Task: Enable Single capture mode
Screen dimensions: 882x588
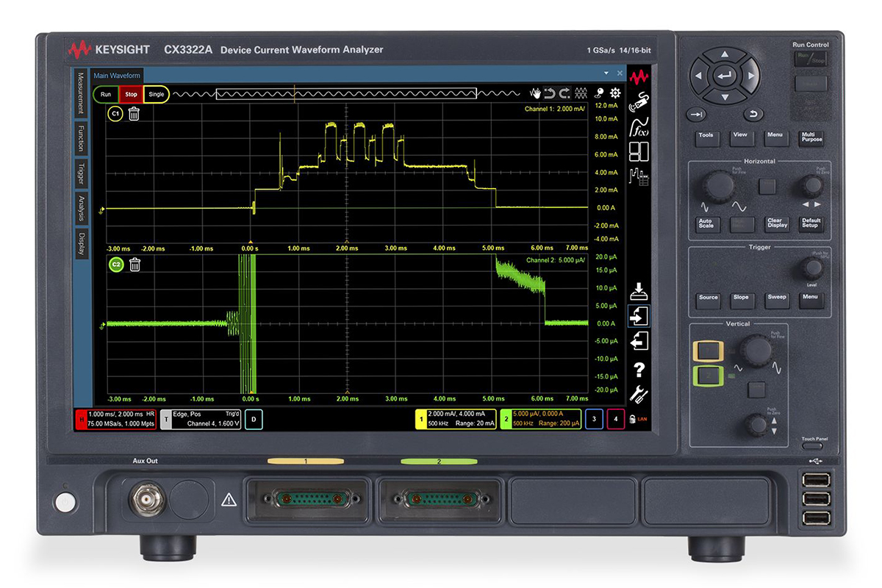Action: coord(156,94)
